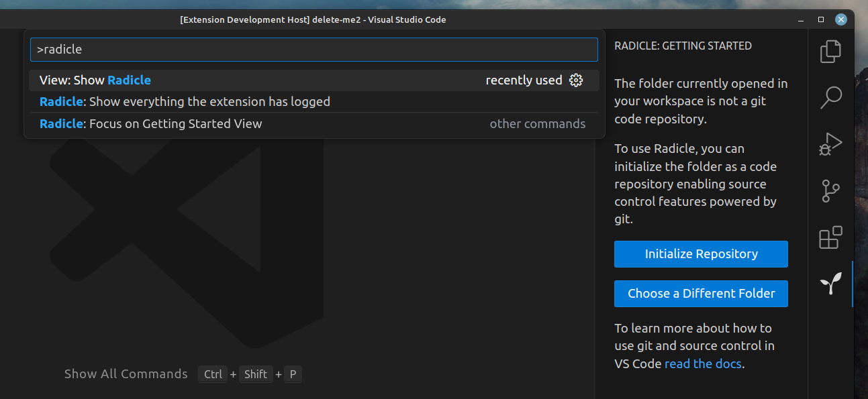Open the Search view
The image size is (868, 399).
coord(830,97)
